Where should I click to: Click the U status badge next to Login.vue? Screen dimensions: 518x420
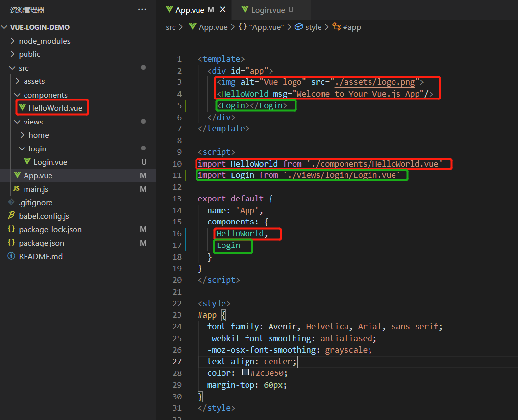coord(144,162)
